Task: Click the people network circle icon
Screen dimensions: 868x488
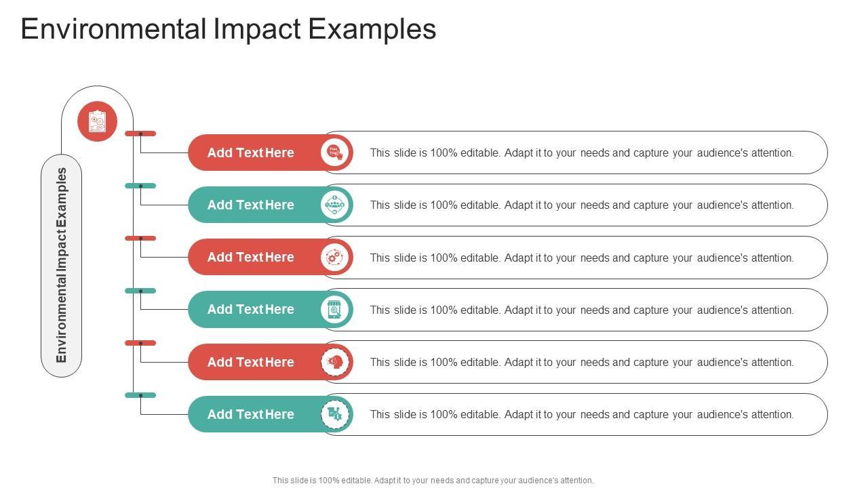Action: pos(334,205)
